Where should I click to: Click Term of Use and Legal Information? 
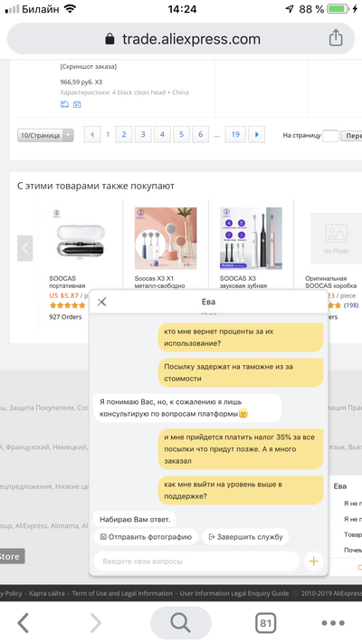122,593
